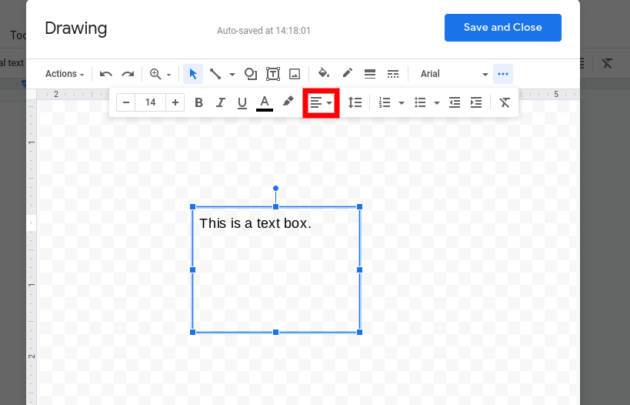Open the Fill color paint bucket
The height and width of the screenshot is (405, 630).
(324, 74)
